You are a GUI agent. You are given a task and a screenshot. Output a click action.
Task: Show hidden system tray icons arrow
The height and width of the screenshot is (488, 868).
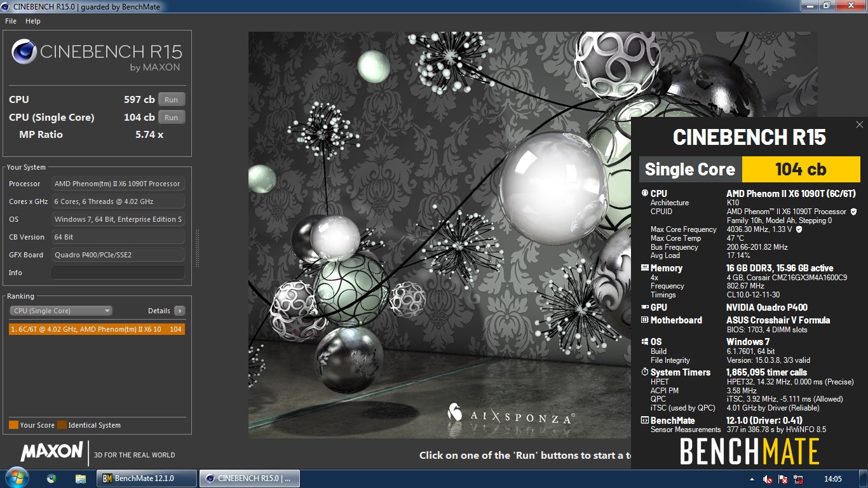click(x=752, y=479)
